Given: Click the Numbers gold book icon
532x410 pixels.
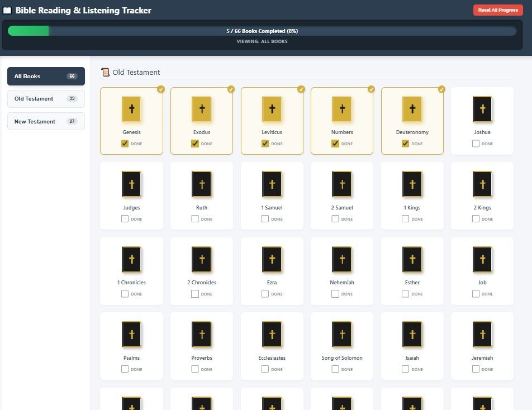Looking at the screenshot, I should point(342,109).
